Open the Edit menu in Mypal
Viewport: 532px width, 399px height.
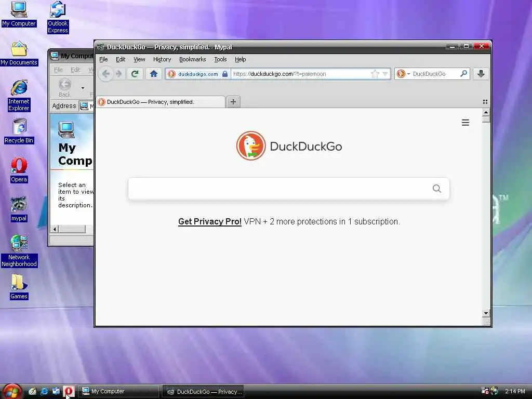pos(121,59)
